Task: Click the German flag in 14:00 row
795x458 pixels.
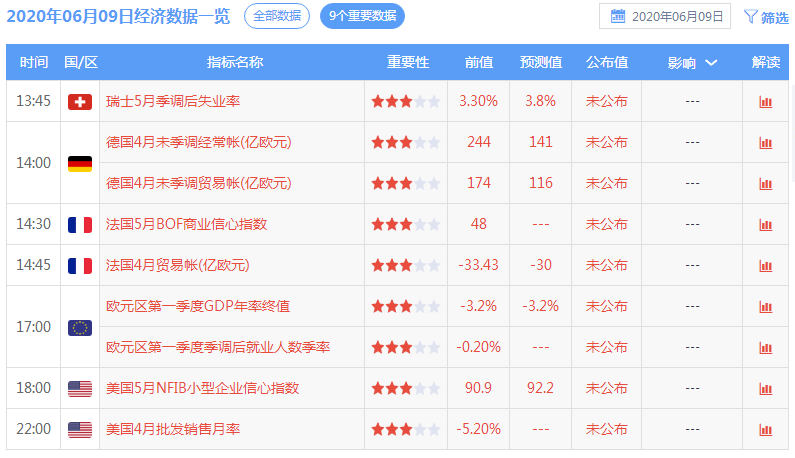Action: click(x=80, y=164)
